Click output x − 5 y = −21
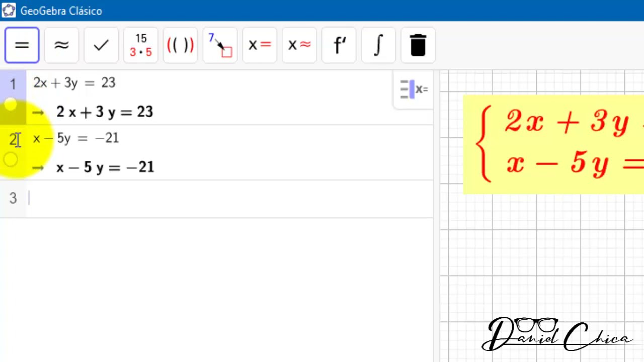Viewport: 644px width, 362px height. 105,167
